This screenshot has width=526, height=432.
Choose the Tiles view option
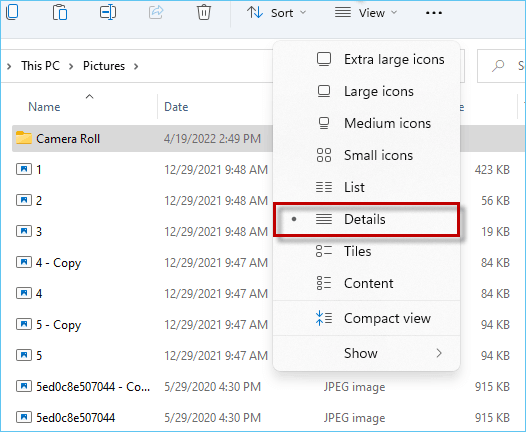[366, 251]
